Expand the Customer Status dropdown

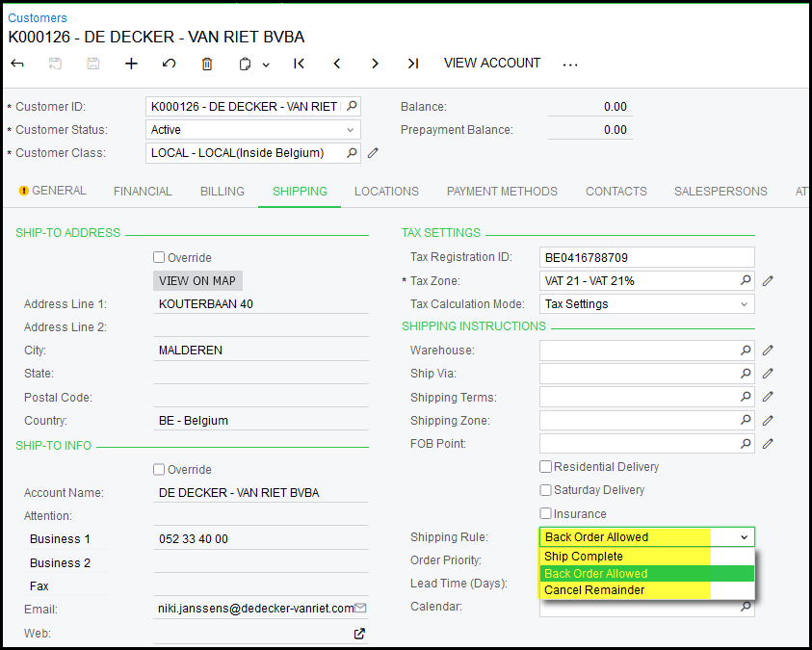coord(351,130)
